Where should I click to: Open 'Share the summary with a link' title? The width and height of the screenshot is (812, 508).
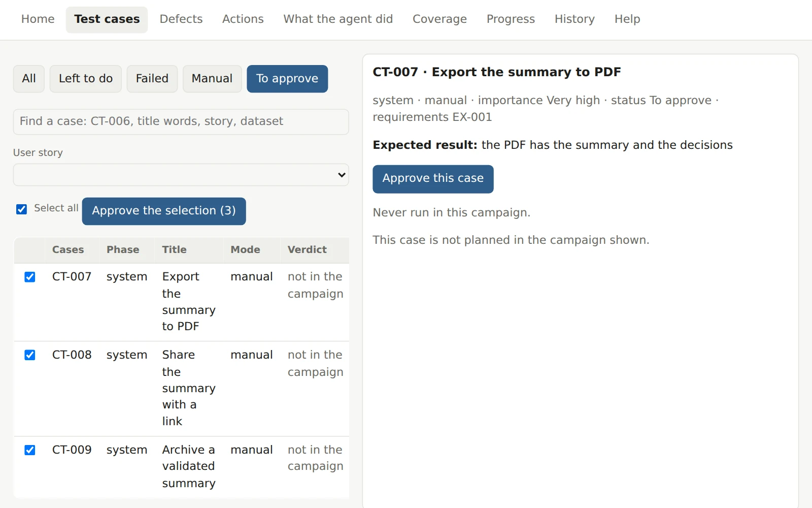(189, 388)
